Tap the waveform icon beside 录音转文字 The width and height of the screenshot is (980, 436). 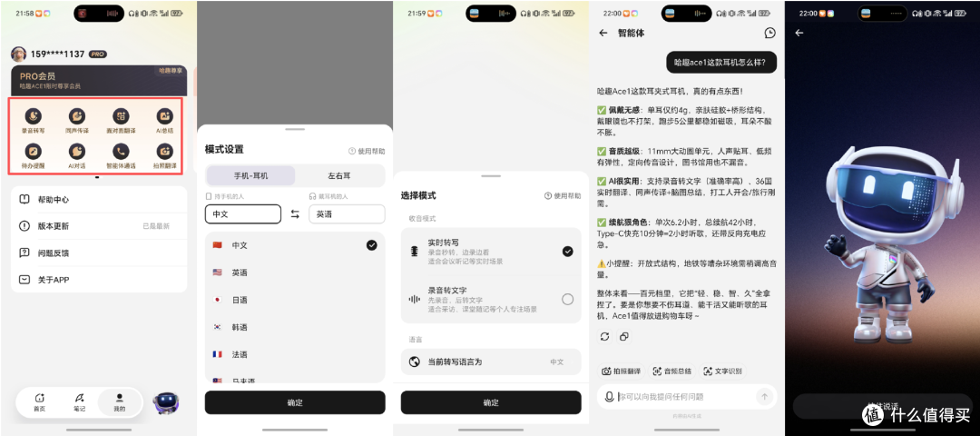414,299
